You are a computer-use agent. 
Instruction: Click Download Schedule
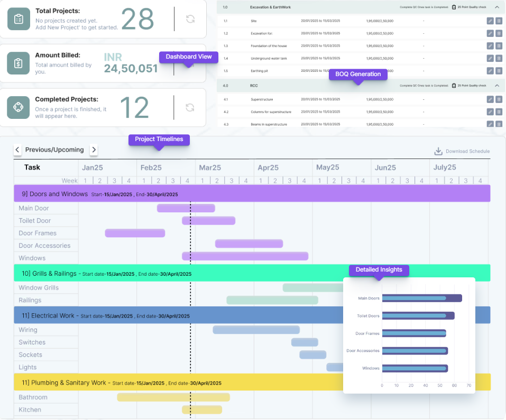coord(462,152)
